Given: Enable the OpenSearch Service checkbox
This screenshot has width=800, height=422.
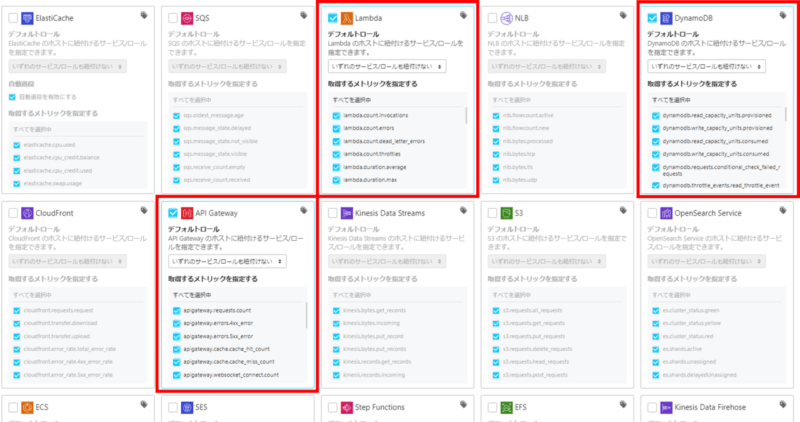Looking at the screenshot, I should coord(652,213).
